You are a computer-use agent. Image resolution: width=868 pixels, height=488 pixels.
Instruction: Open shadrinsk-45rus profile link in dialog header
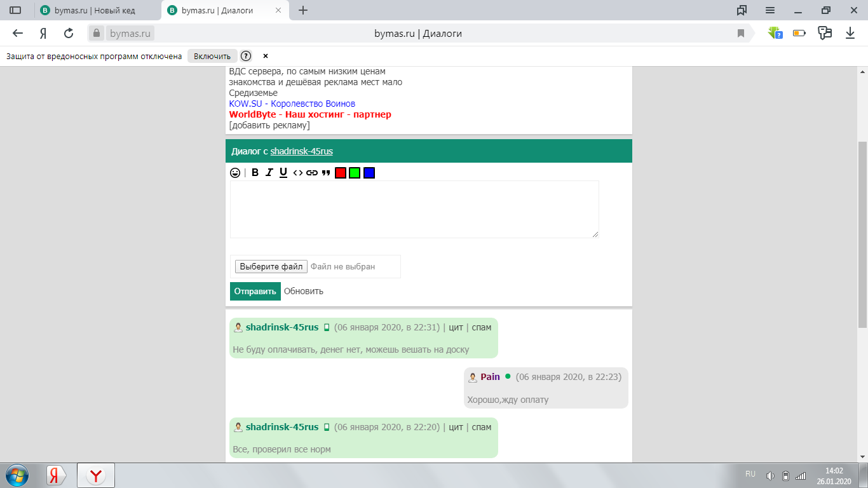(x=301, y=151)
